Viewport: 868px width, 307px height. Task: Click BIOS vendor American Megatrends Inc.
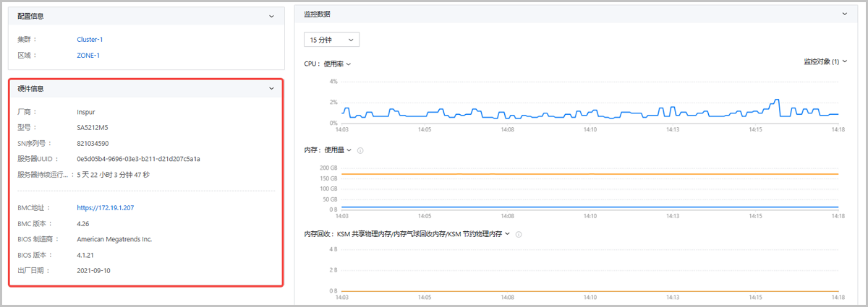(x=114, y=239)
